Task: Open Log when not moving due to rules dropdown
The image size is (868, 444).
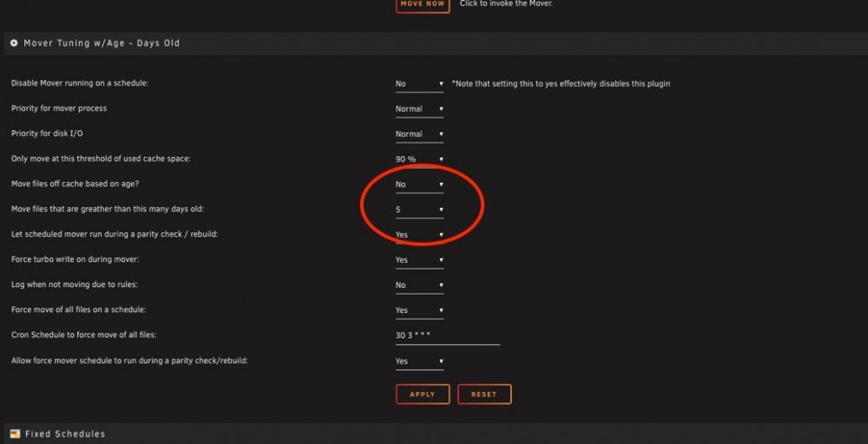Action: coord(419,285)
